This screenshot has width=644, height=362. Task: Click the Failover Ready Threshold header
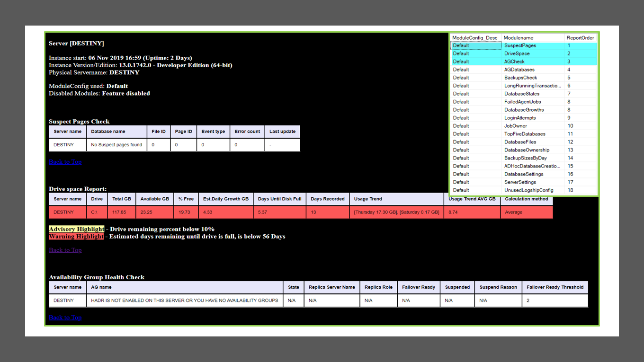pos(555,287)
